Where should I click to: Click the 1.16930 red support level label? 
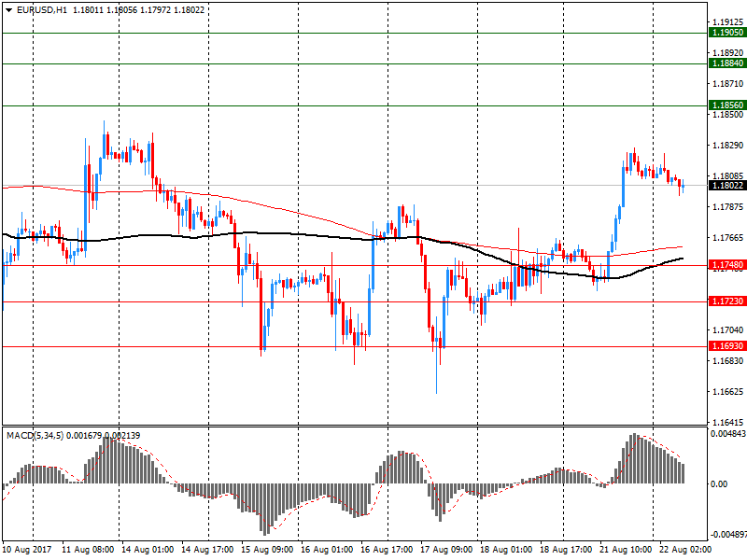727,346
